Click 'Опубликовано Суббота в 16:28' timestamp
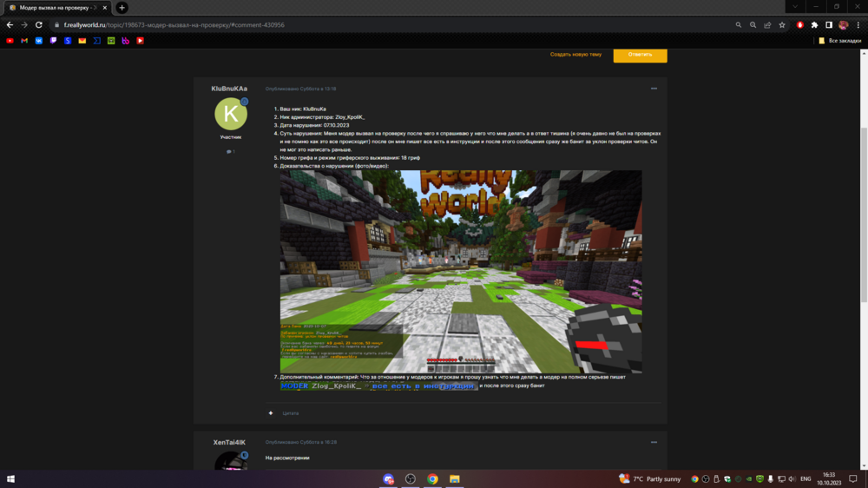This screenshot has width=868, height=488. click(300, 443)
